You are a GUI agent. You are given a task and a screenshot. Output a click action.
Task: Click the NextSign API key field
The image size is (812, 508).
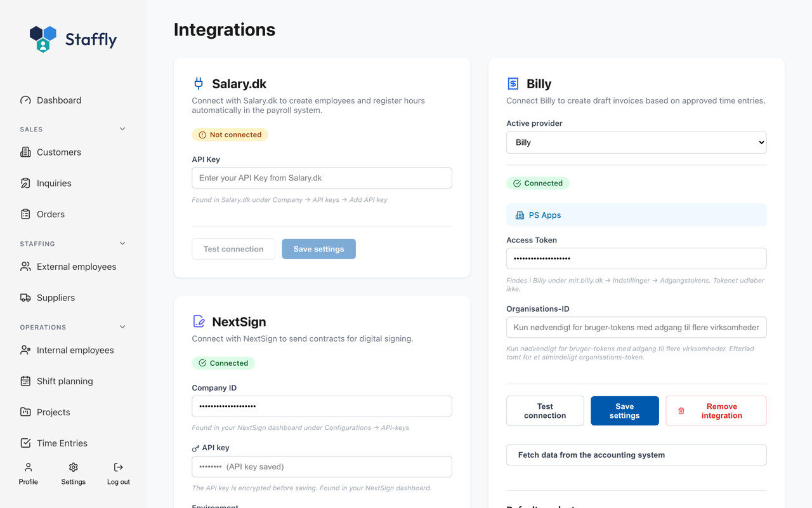(322, 467)
